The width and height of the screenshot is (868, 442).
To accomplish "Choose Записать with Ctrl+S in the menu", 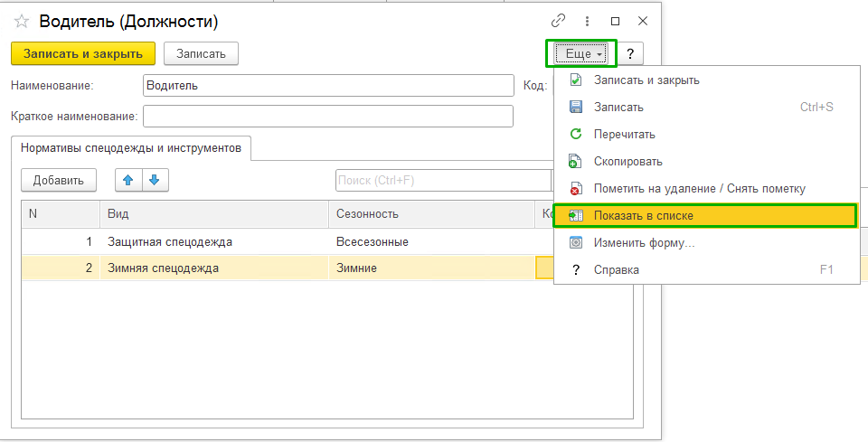I will 618,107.
